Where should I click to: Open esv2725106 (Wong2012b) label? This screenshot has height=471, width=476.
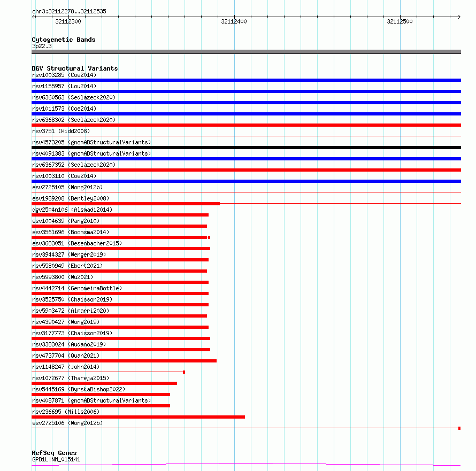(x=67, y=423)
